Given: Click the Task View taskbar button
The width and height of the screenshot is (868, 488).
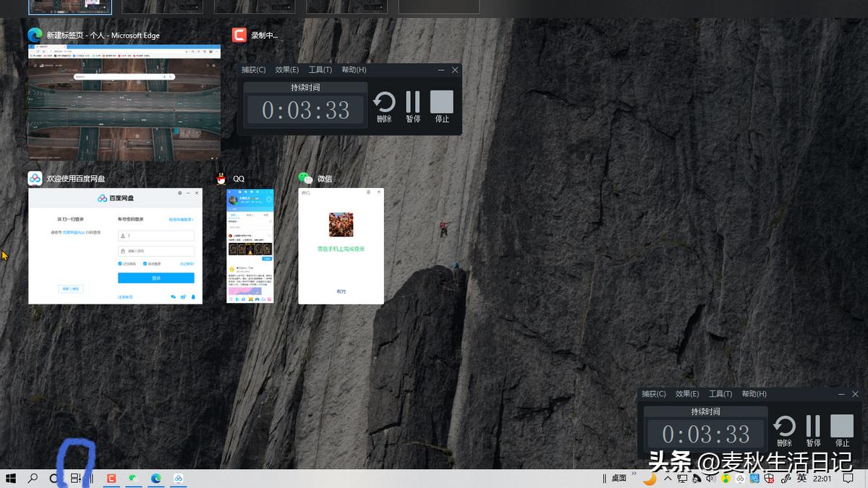Looking at the screenshot, I should point(75,479).
